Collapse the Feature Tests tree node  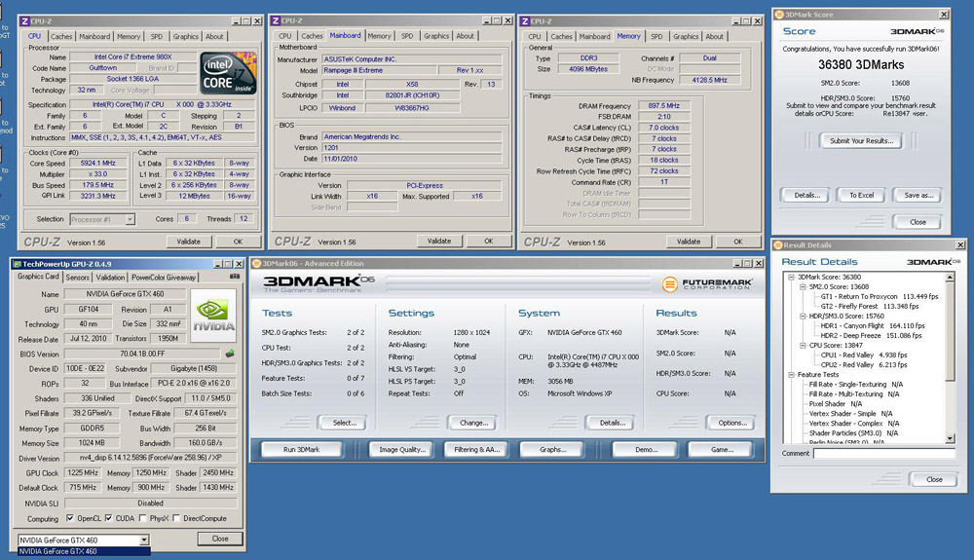(791, 374)
